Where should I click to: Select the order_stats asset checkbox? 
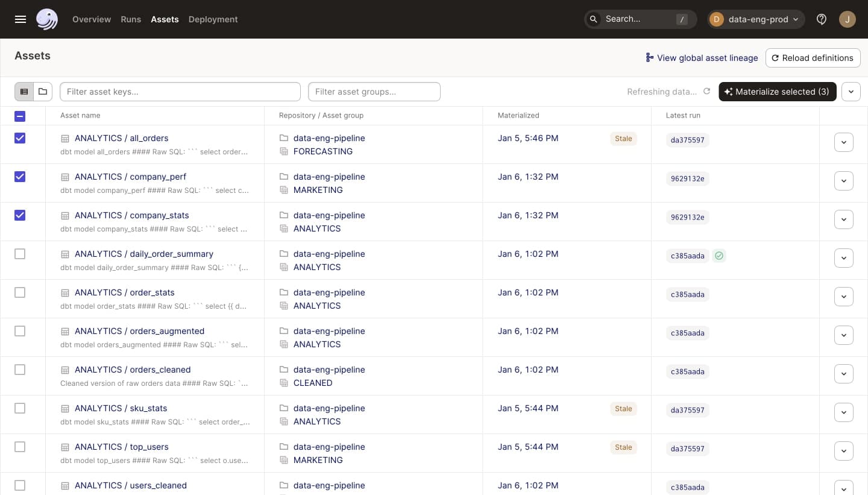(20, 292)
